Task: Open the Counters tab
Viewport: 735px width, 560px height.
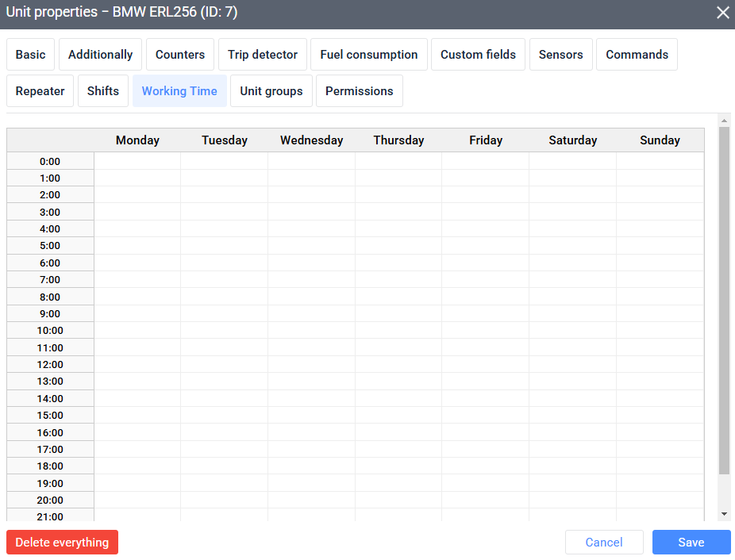Action: pyautogui.click(x=180, y=55)
